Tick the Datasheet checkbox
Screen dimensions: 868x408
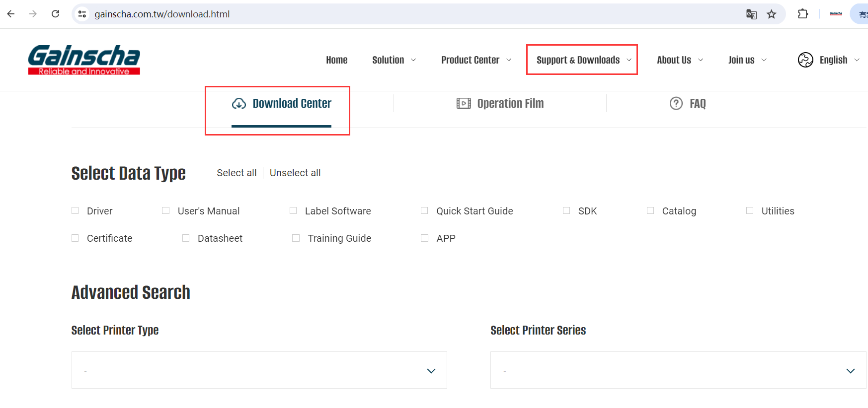(186, 238)
